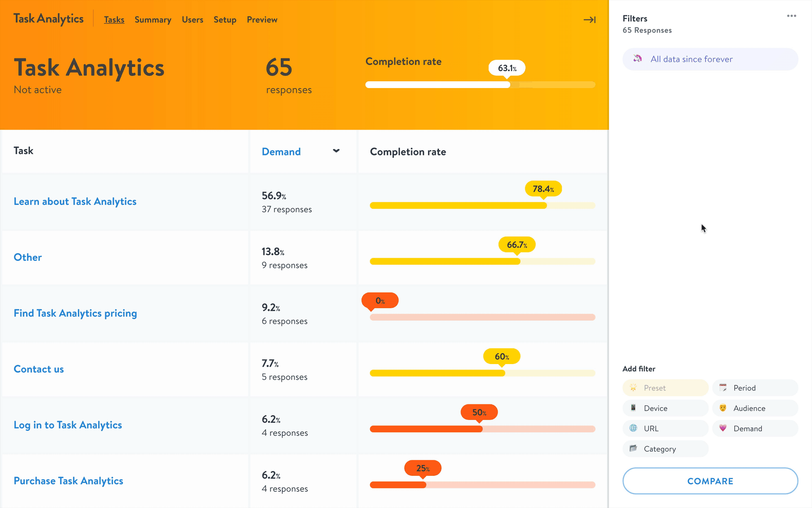
Task: Click the globe icon on URL filter
Action: pyautogui.click(x=633, y=428)
